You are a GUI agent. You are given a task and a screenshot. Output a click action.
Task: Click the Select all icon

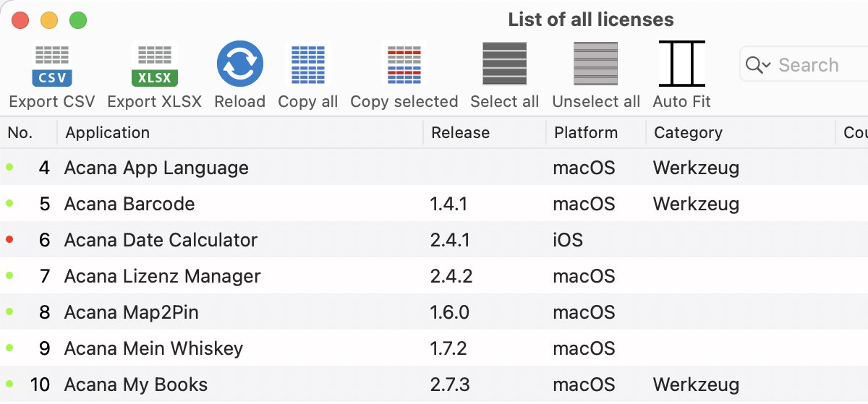point(505,64)
